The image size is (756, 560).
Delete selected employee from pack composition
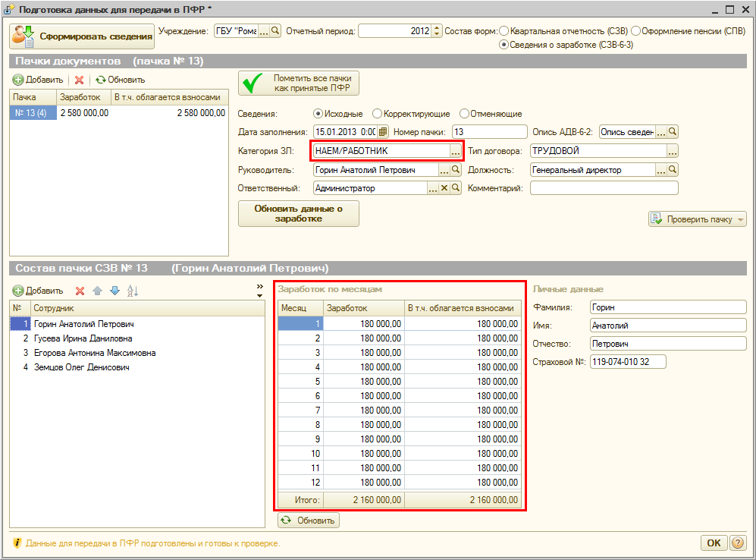(80, 291)
